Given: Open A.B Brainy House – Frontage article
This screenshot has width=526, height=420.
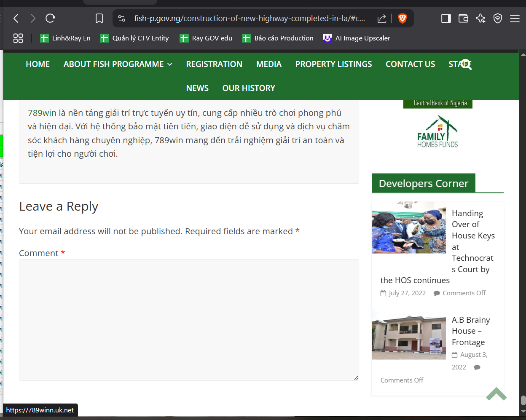Looking at the screenshot, I should click(x=471, y=331).
